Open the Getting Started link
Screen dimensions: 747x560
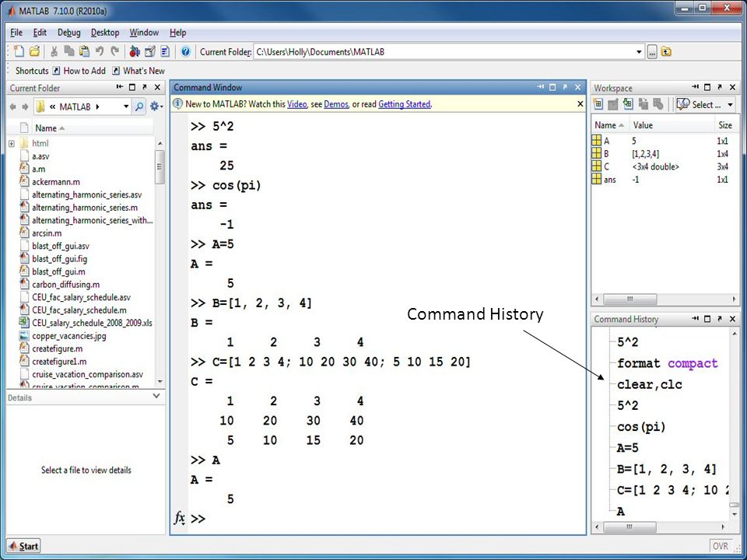404,103
